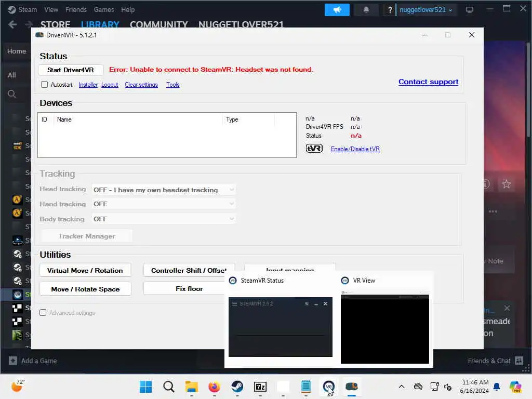Image resolution: width=532 pixels, height=399 pixels.
Task: Click Contact support link
Action: coord(428,82)
